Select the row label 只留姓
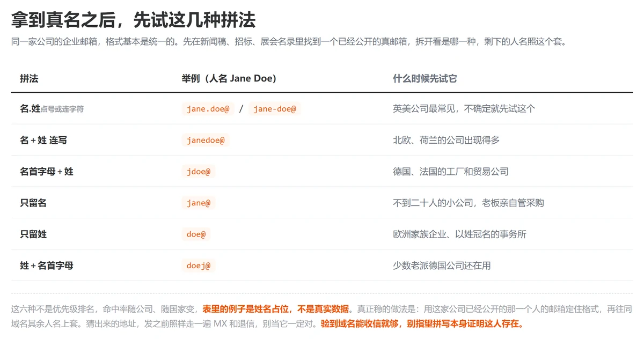The height and width of the screenshot is (339, 644). coord(33,234)
